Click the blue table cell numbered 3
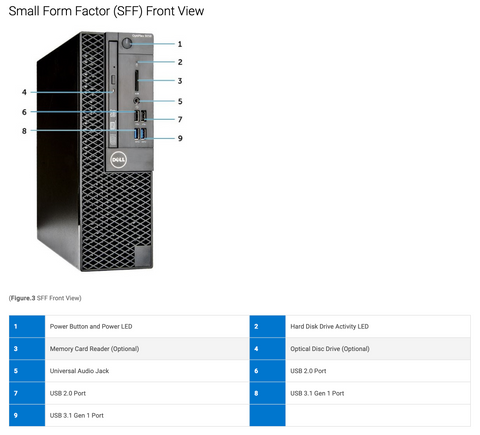480x435 pixels. tap(27, 349)
